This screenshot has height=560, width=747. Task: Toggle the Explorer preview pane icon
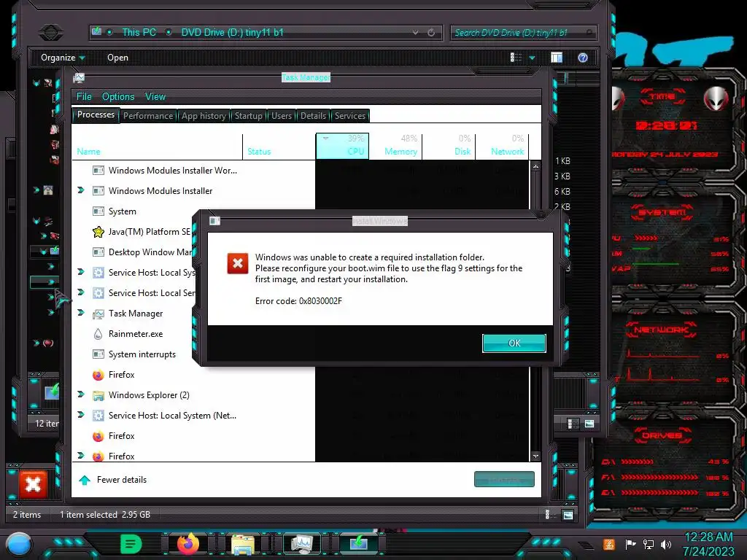coord(557,58)
